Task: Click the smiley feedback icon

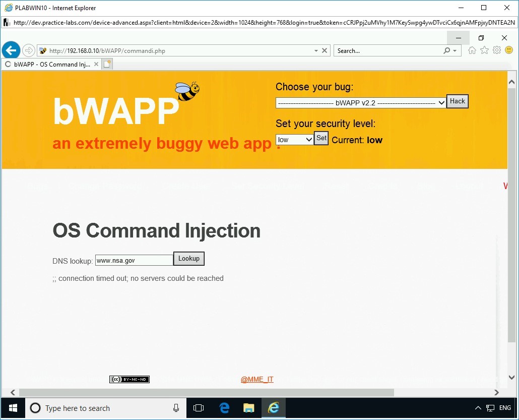Action: [x=509, y=50]
